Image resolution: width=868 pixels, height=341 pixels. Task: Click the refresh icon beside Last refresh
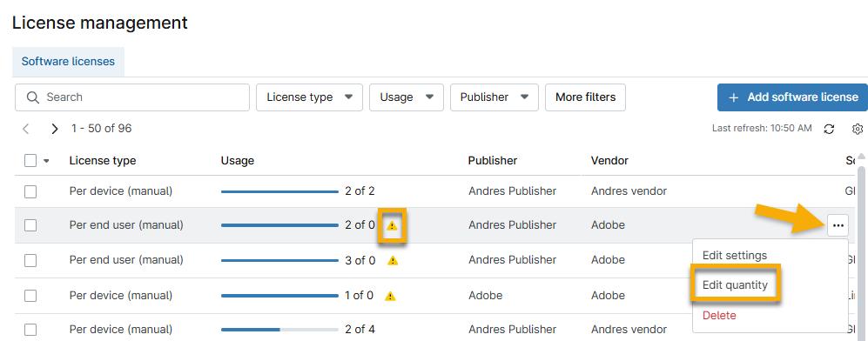[x=829, y=129]
